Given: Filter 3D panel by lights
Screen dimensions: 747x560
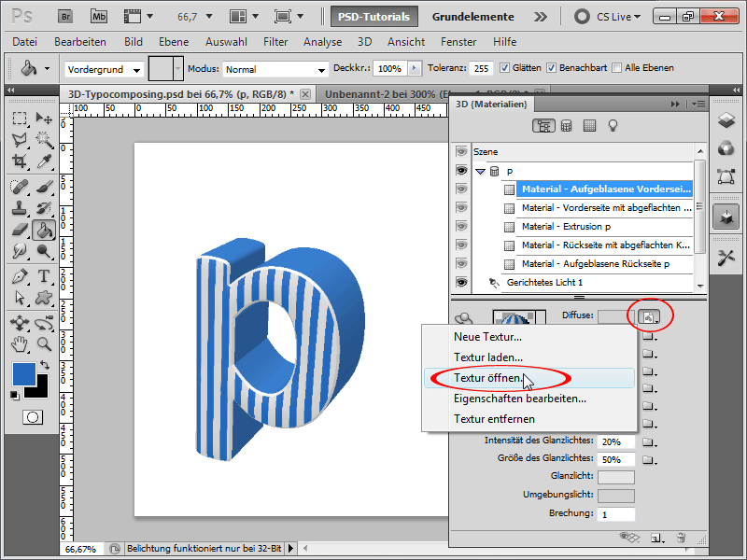Looking at the screenshot, I should coord(613,126).
